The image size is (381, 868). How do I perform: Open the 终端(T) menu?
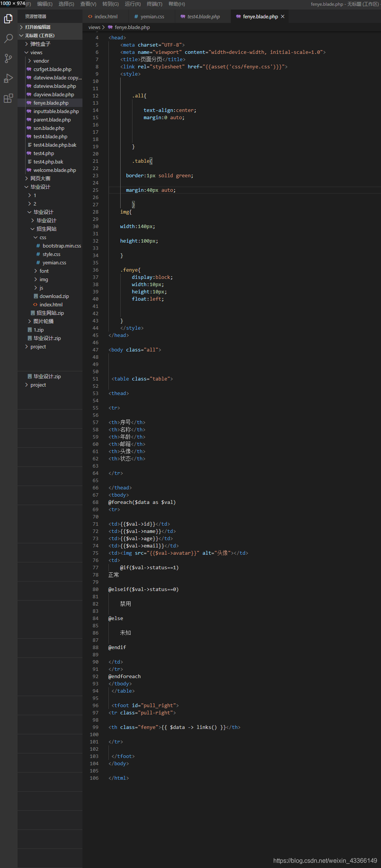point(155,4)
